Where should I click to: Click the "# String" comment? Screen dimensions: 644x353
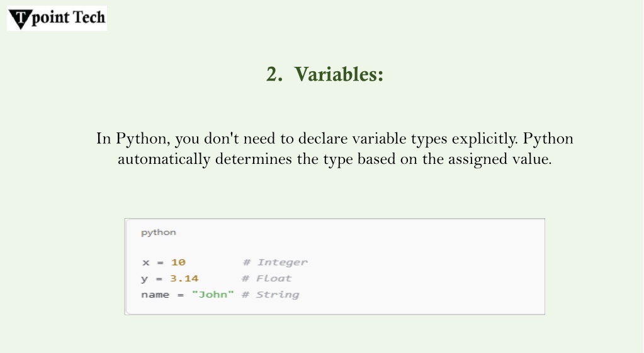tap(271, 294)
